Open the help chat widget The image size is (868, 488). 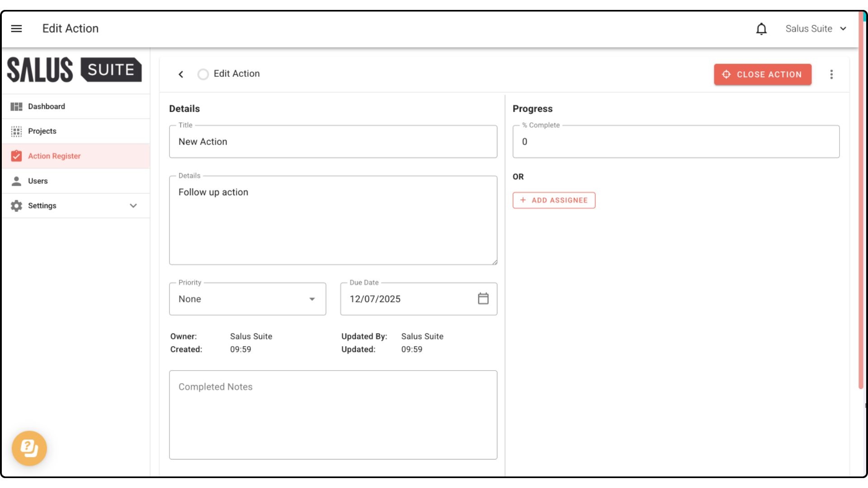[29, 448]
